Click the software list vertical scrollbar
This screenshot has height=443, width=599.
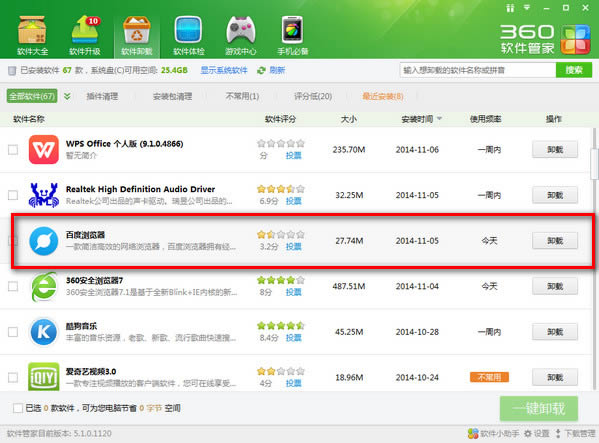point(594,259)
